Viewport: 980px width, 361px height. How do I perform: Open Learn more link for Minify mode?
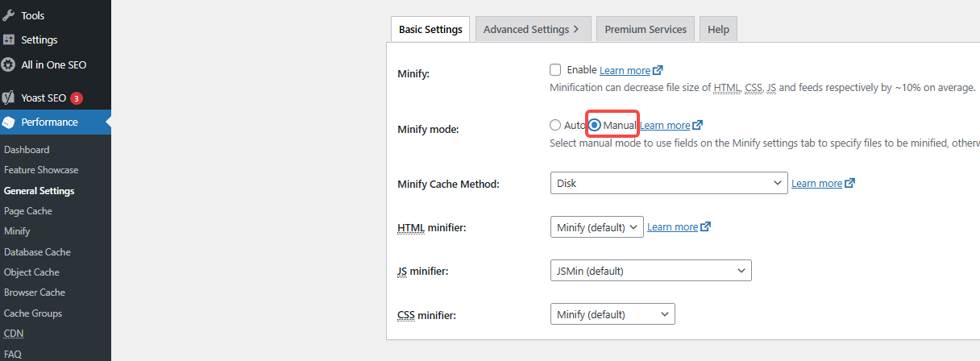coord(666,125)
